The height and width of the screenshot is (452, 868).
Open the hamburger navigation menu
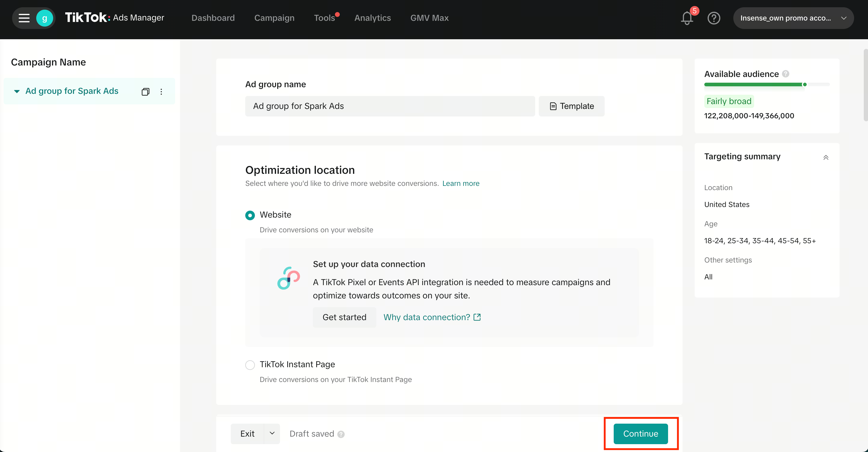[24, 18]
